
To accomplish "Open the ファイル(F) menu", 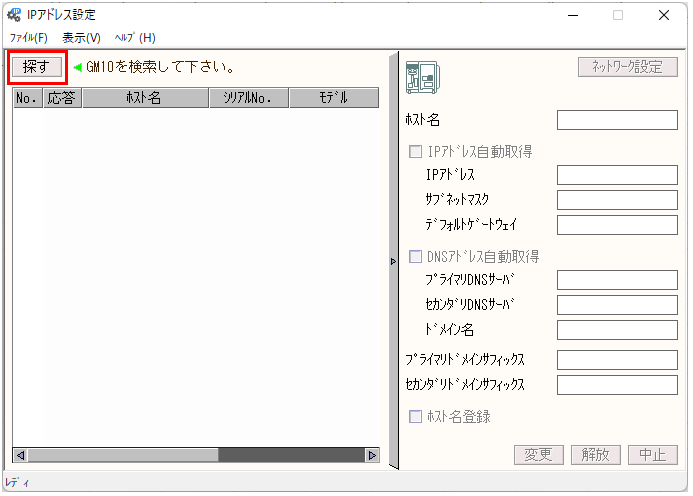I will coord(29,38).
